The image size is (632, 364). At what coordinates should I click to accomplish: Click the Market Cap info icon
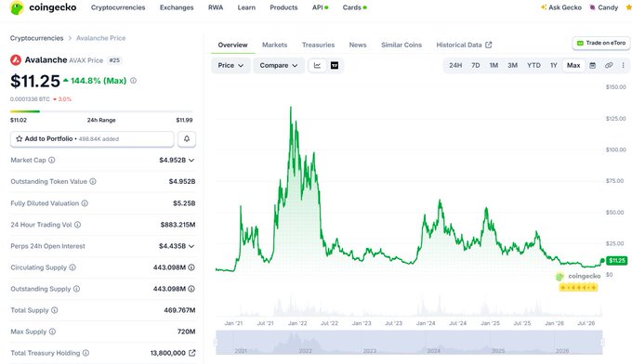pyautogui.click(x=52, y=161)
